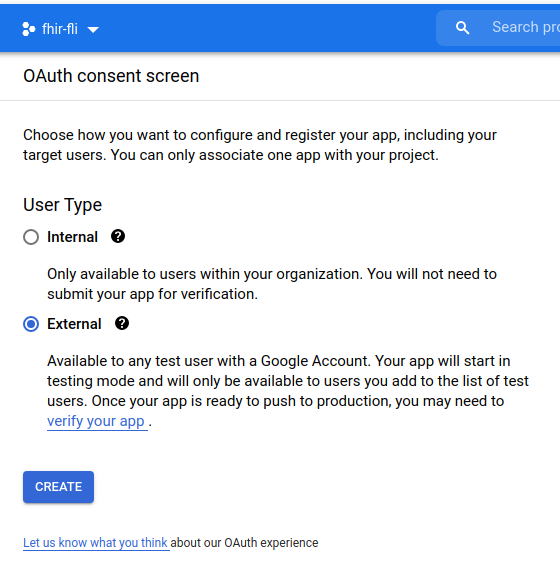Choose the Internal option by its label
The height and width of the screenshot is (584, 560).
coord(72,237)
